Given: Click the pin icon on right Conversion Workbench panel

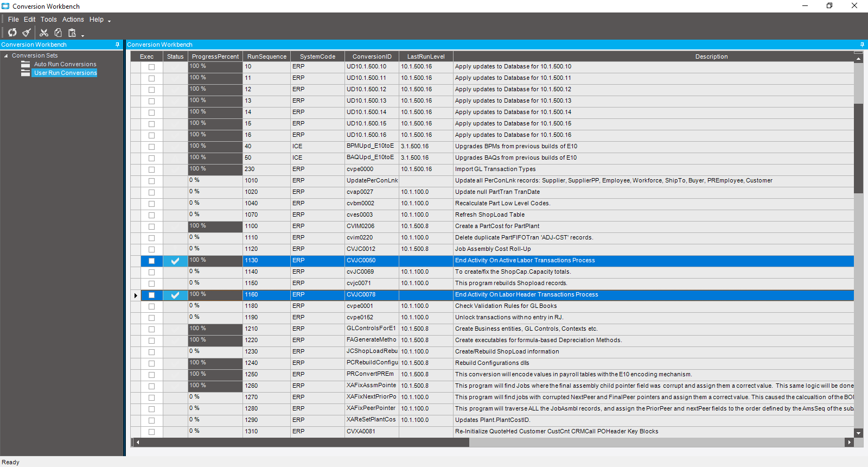Looking at the screenshot, I should coord(862,45).
